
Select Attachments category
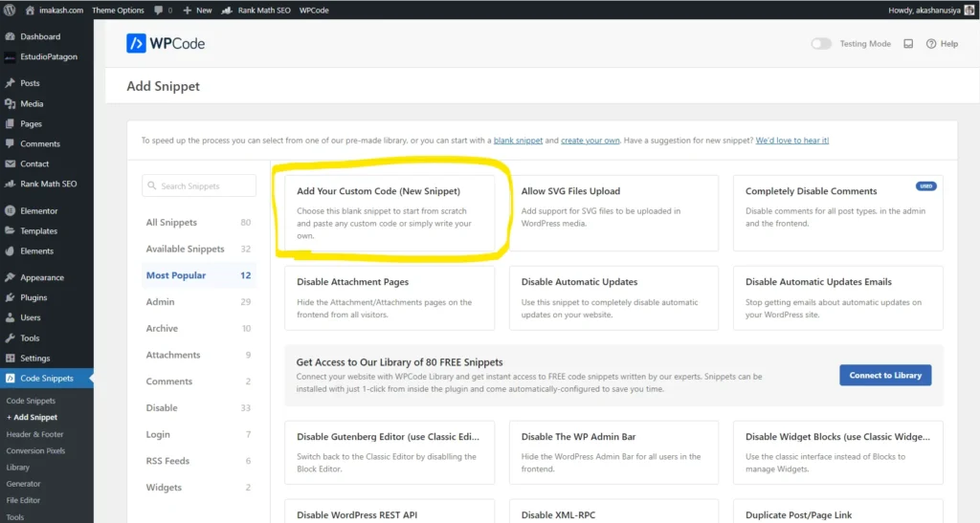click(198, 355)
